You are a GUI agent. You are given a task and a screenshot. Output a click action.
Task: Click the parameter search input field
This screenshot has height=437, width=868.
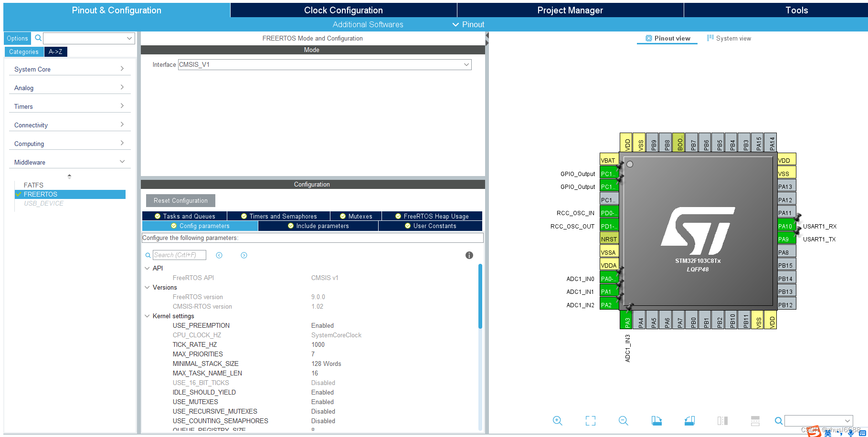click(x=179, y=255)
